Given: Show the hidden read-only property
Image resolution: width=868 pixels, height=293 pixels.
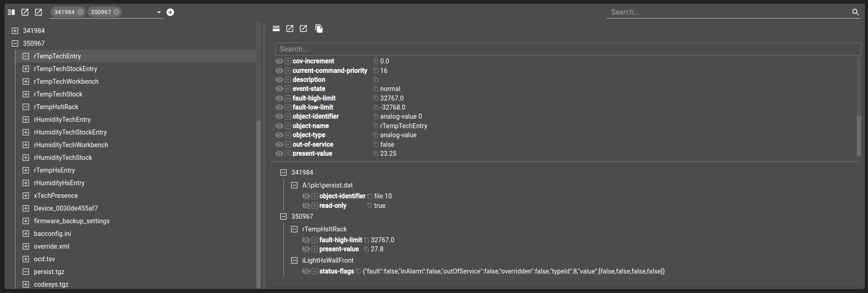Looking at the screenshot, I should pyautogui.click(x=306, y=206).
